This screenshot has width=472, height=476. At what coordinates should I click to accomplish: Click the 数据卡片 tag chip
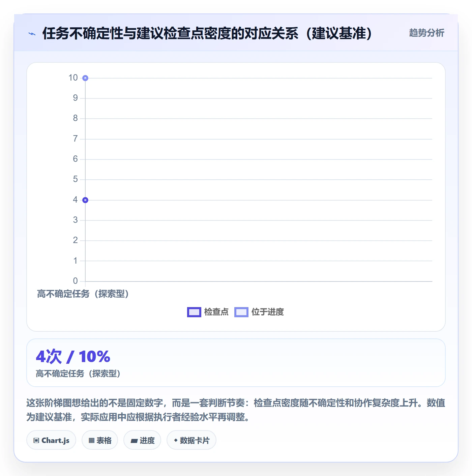tap(191, 440)
